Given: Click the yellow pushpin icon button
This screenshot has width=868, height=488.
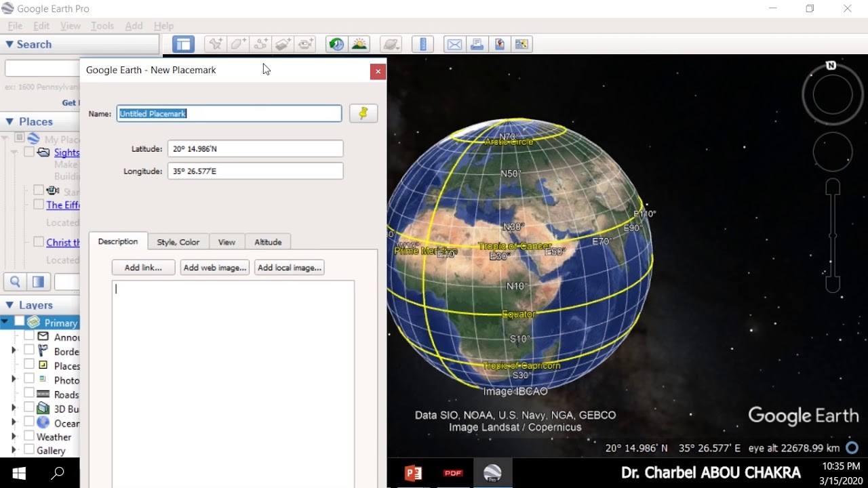Looking at the screenshot, I should [363, 114].
